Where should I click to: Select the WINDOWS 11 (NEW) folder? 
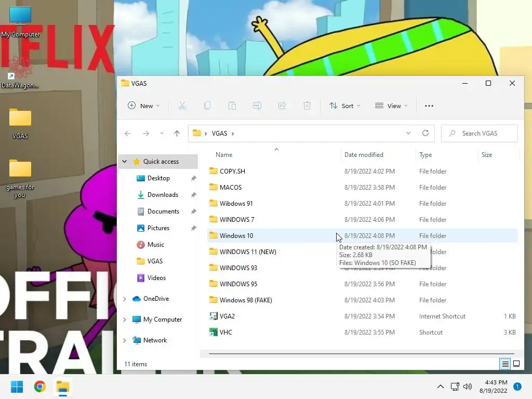[248, 252]
